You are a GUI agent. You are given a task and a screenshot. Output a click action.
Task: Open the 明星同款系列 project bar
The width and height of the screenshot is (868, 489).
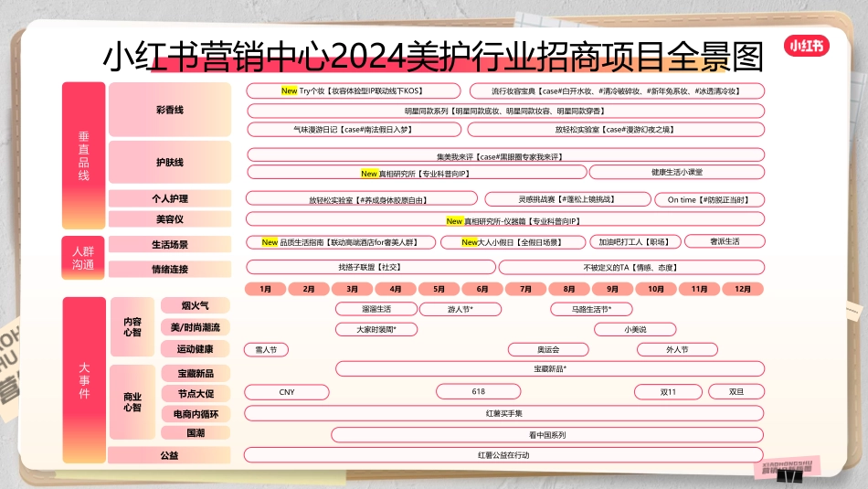[505, 111]
